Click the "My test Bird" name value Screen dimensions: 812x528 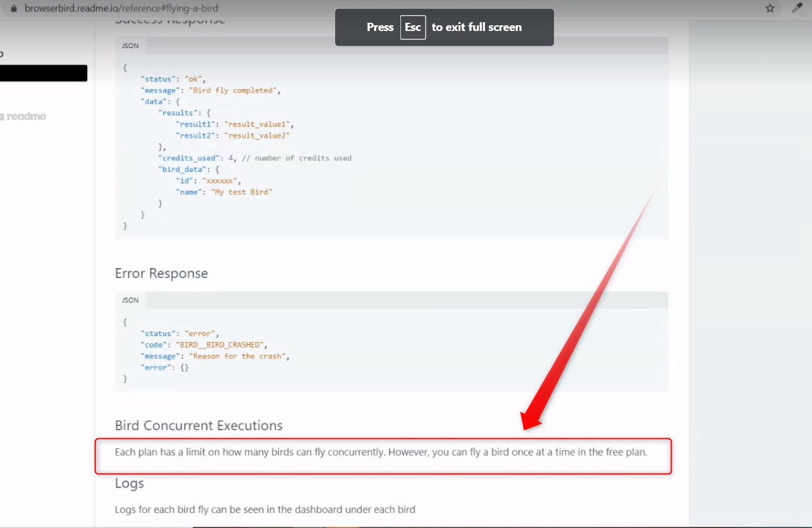tap(242, 192)
